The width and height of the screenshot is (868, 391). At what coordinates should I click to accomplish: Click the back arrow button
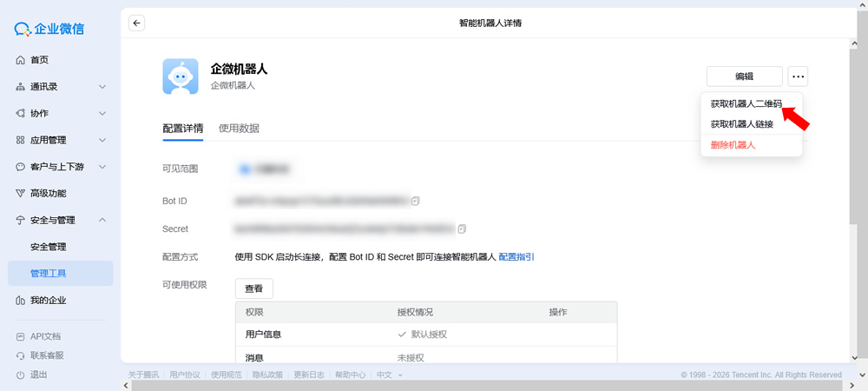[x=136, y=23]
